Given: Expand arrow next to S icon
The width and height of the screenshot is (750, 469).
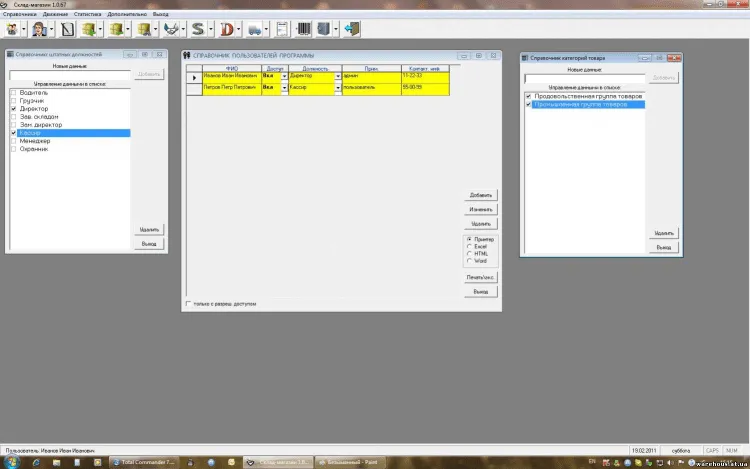Looking at the screenshot, I should pos(210,29).
